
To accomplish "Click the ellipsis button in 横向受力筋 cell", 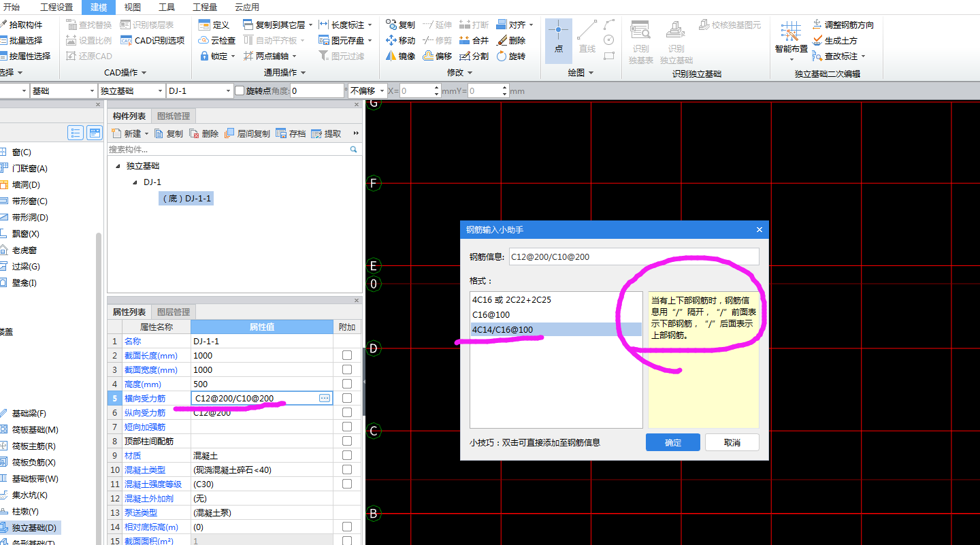I will [x=325, y=397].
